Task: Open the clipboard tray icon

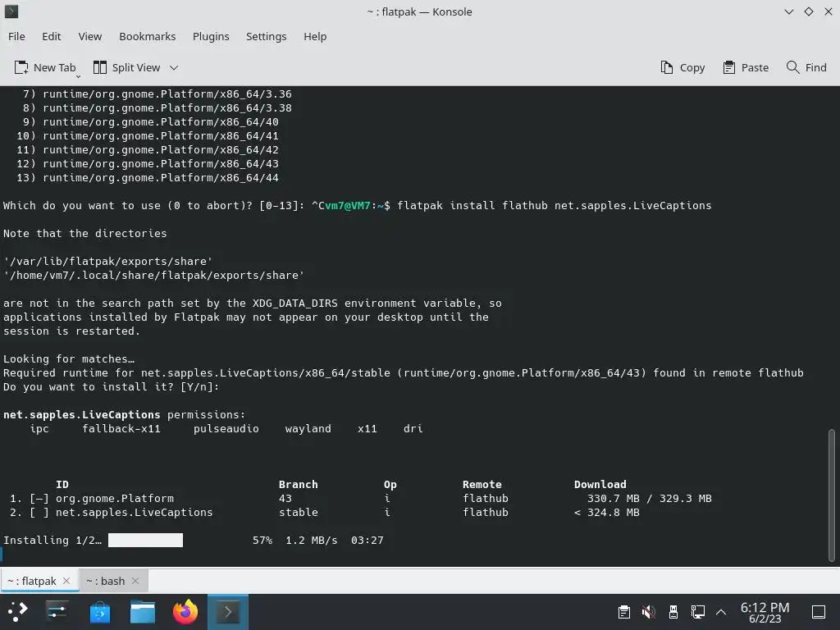Action: coord(623,612)
